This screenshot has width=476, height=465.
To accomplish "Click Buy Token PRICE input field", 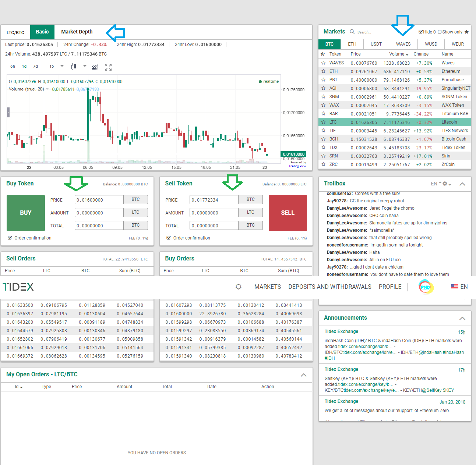I will tap(99, 200).
